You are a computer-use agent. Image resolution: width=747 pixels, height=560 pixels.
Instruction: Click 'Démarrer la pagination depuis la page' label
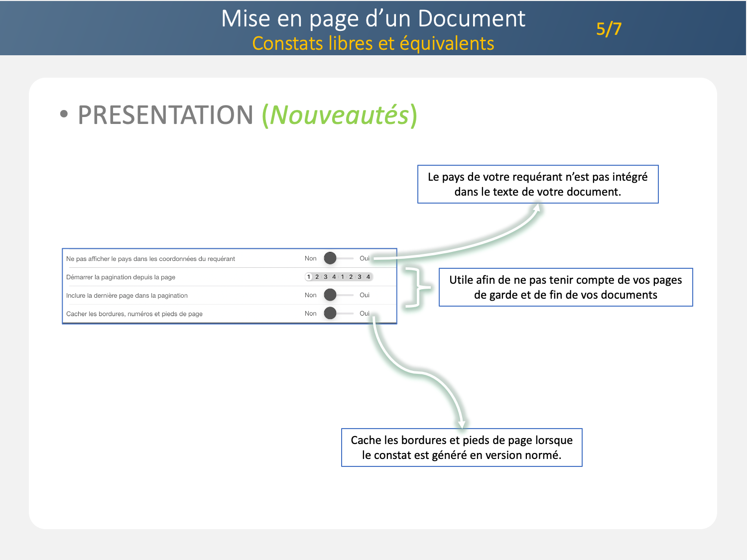point(121,277)
